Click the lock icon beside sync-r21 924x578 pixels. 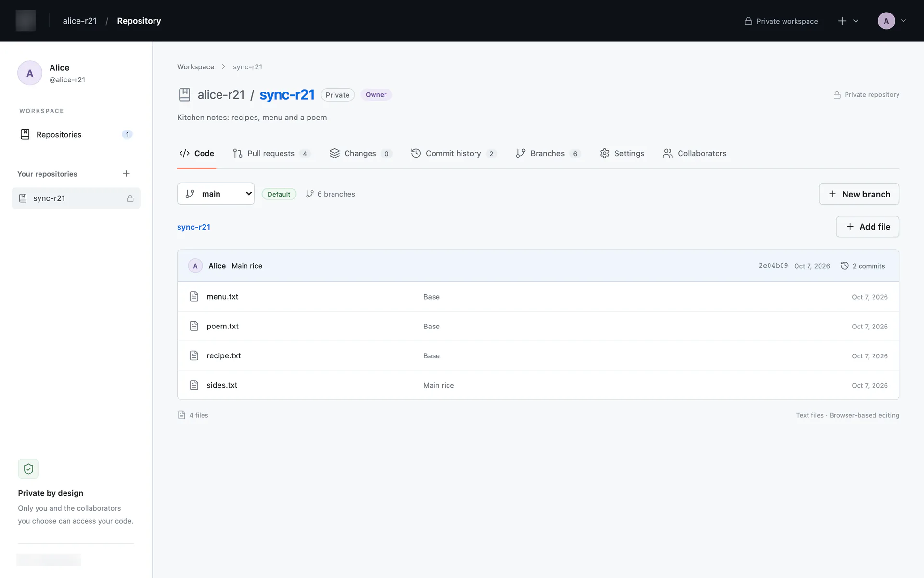click(x=130, y=198)
